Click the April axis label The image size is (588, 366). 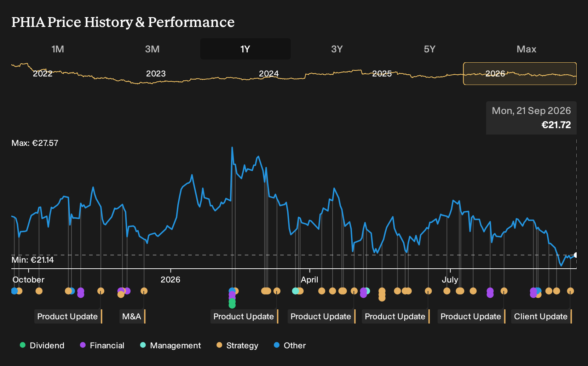[x=310, y=280]
